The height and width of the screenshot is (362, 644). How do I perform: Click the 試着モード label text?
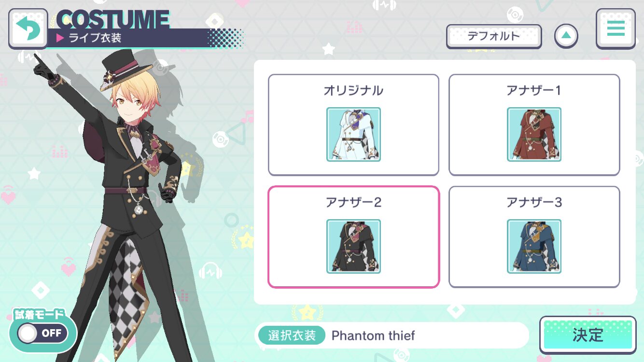pyautogui.click(x=40, y=315)
